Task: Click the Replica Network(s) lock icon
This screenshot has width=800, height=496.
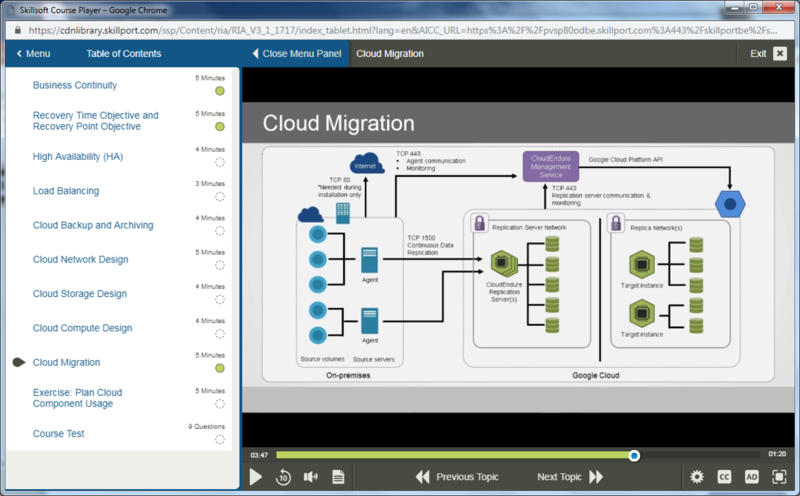Action: tap(616, 223)
